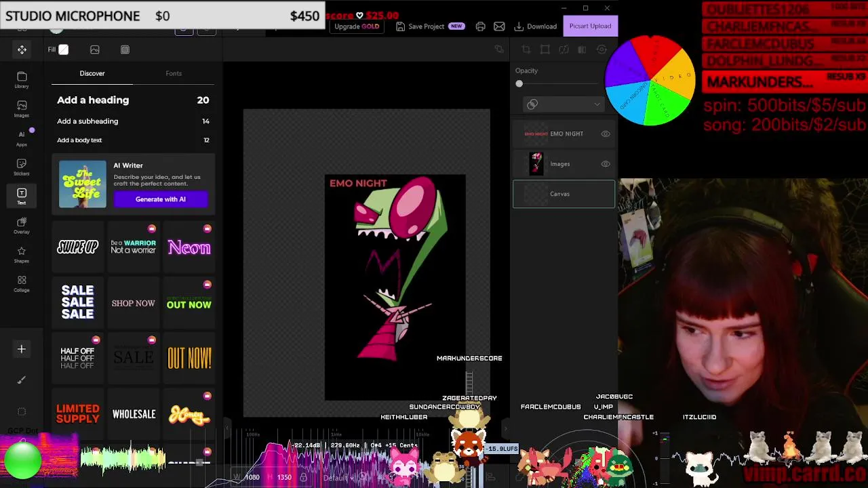The image size is (868, 488).
Task: Choose the WHOLESALE text preset
Action: [134, 414]
